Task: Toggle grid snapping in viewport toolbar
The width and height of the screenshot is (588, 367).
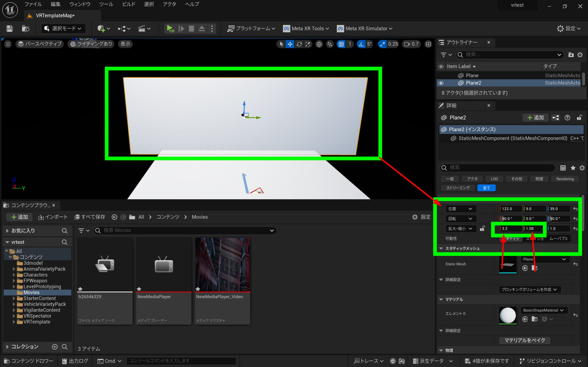Action: [x=341, y=44]
